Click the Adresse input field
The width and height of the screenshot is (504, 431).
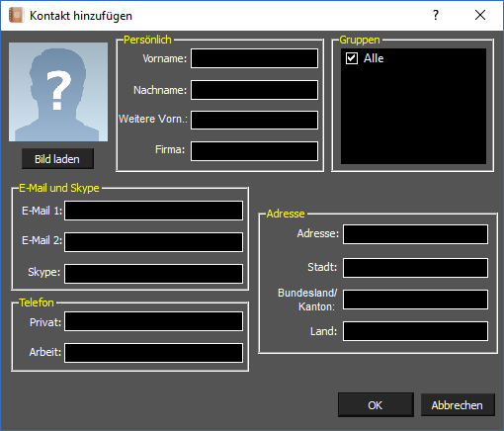[415, 234]
